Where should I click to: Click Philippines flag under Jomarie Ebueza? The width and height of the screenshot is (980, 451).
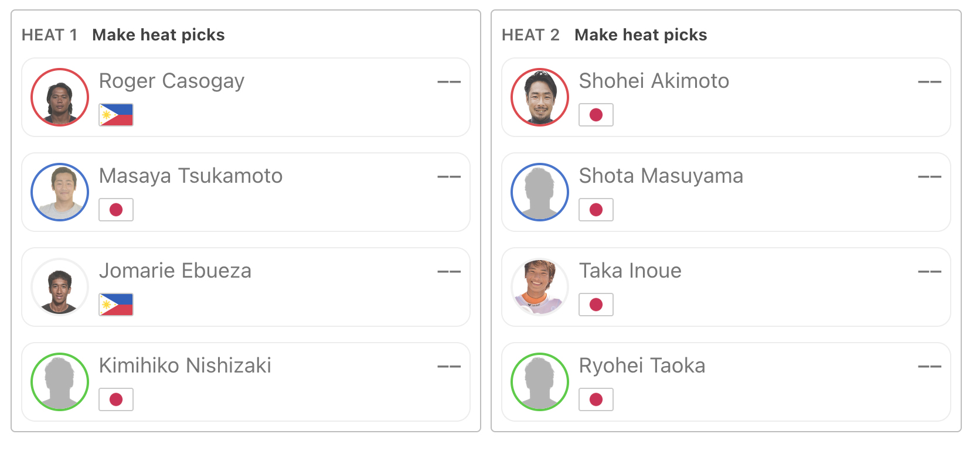[x=116, y=305]
